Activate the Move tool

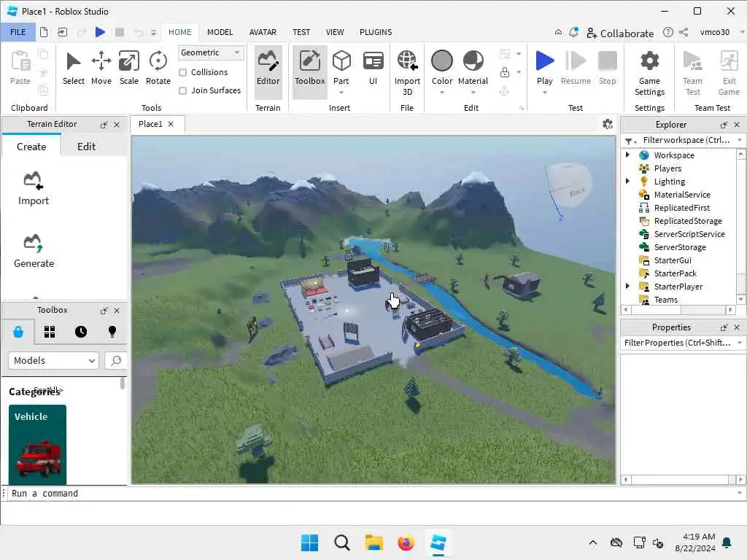[x=101, y=68]
